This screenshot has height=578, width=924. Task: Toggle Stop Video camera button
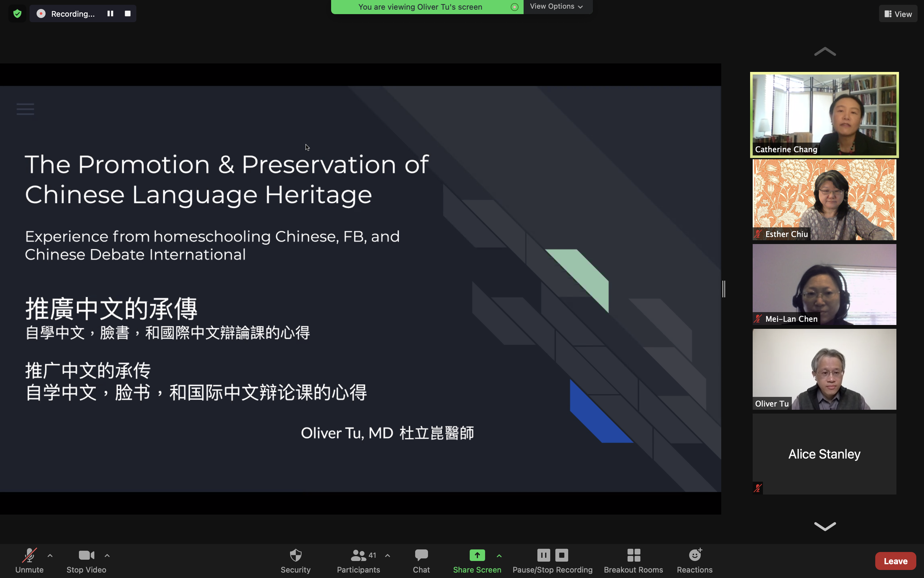tap(86, 560)
